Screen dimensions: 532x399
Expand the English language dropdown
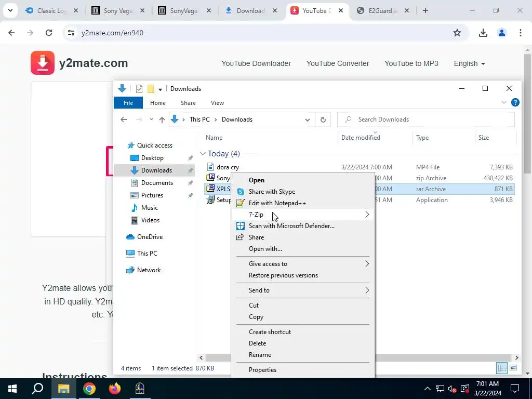pos(470,63)
